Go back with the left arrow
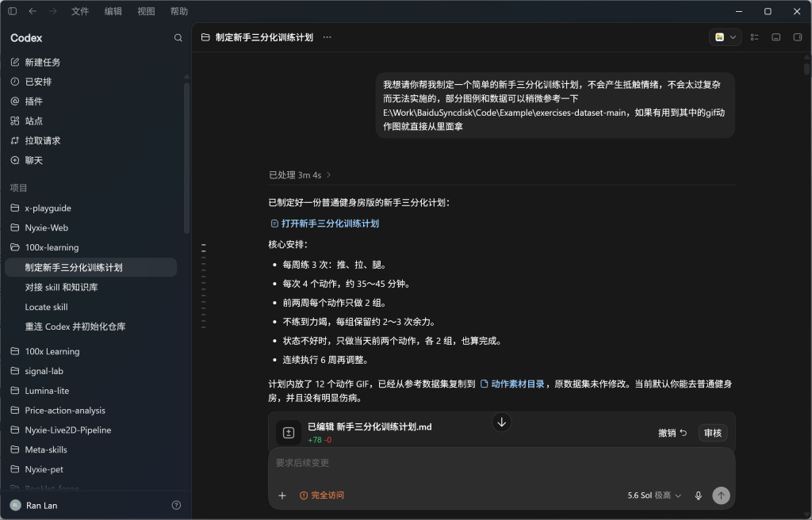Image resolution: width=812 pixels, height=520 pixels. [33, 11]
